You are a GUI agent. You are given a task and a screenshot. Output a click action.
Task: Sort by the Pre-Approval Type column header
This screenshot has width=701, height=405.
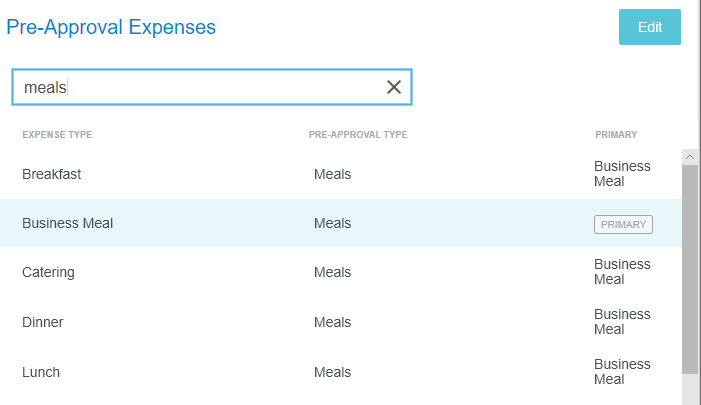click(357, 135)
